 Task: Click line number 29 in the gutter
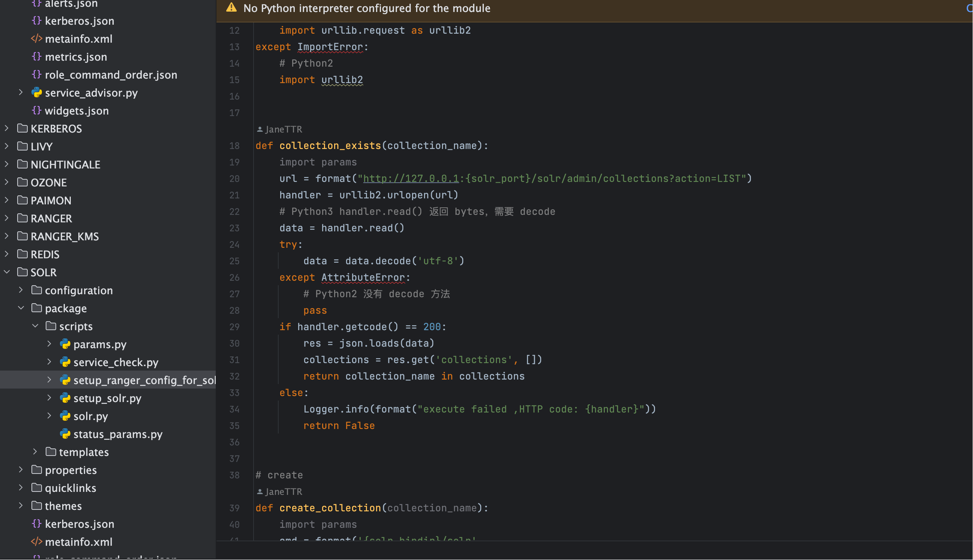pos(234,327)
